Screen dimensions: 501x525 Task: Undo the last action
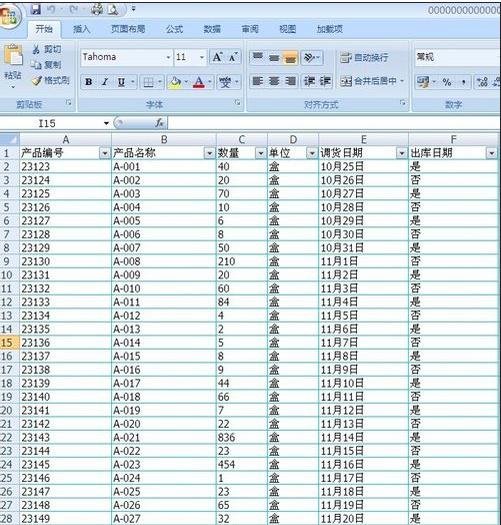[51, 10]
